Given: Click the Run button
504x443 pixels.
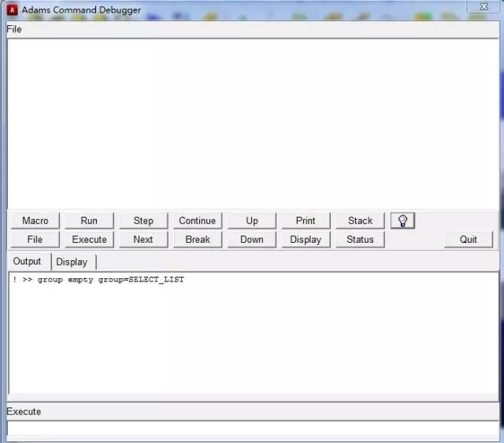Looking at the screenshot, I should tap(89, 221).
